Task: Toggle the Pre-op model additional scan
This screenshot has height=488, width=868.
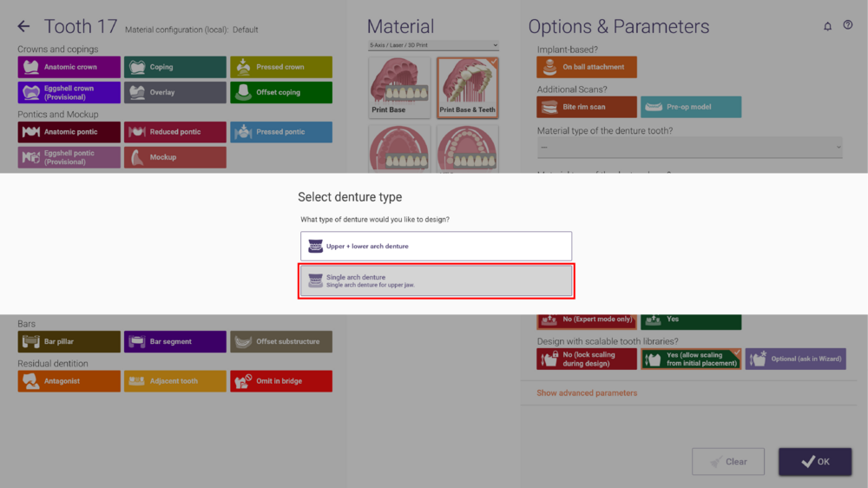Action: coord(691,107)
